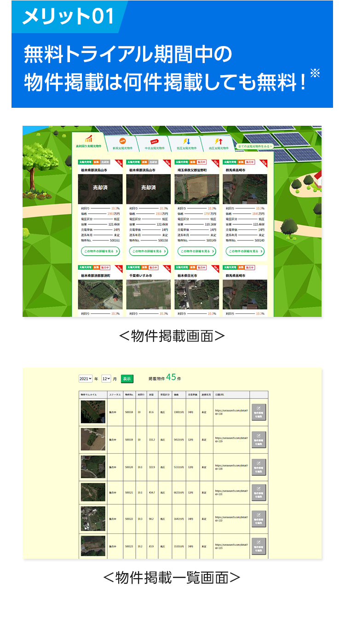Expand the 2021 year dropdown
The height and width of the screenshot is (644, 345).
click(x=85, y=379)
